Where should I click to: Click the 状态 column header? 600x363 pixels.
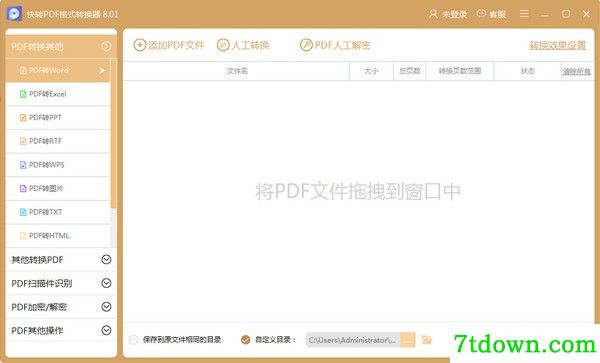point(527,71)
